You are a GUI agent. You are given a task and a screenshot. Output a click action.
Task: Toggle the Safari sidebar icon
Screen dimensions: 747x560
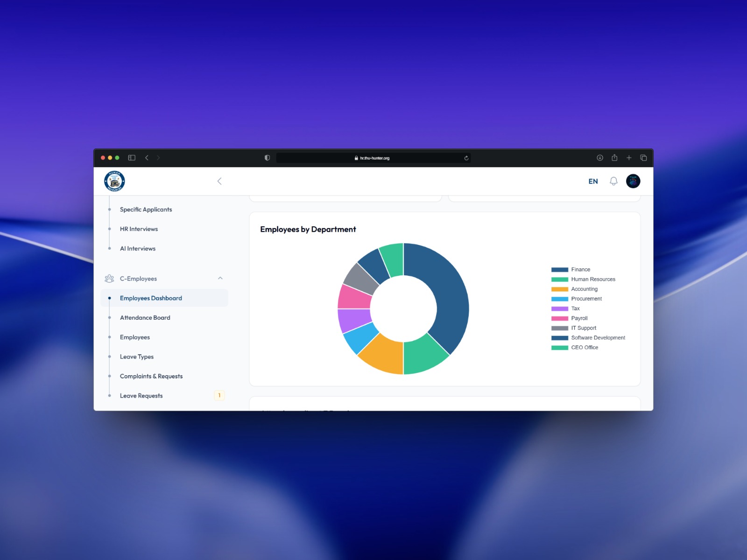coord(132,158)
